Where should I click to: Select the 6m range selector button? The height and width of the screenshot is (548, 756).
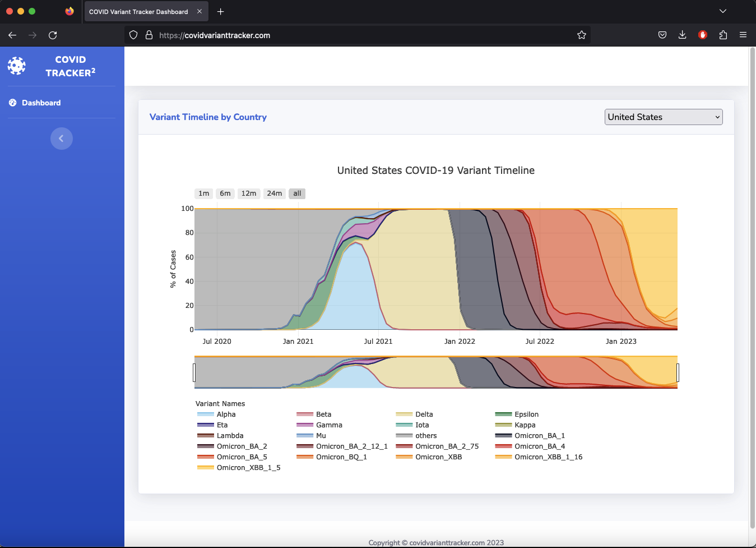pyautogui.click(x=225, y=194)
